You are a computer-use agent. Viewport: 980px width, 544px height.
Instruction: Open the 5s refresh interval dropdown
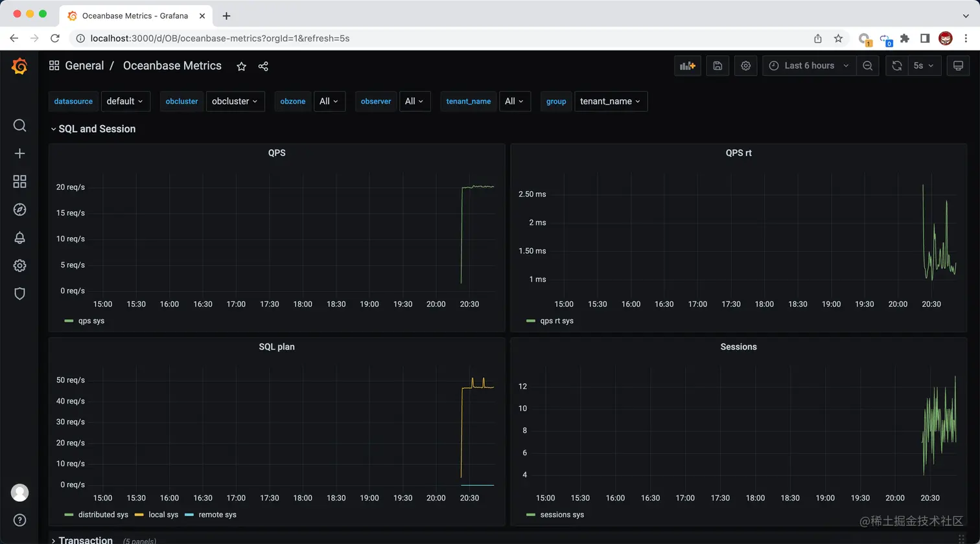point(924,65)
